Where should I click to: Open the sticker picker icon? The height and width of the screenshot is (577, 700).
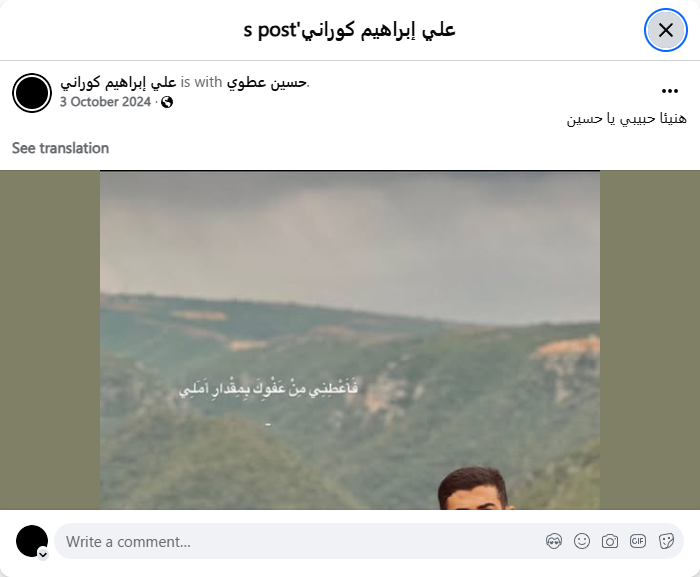[666, 541]
